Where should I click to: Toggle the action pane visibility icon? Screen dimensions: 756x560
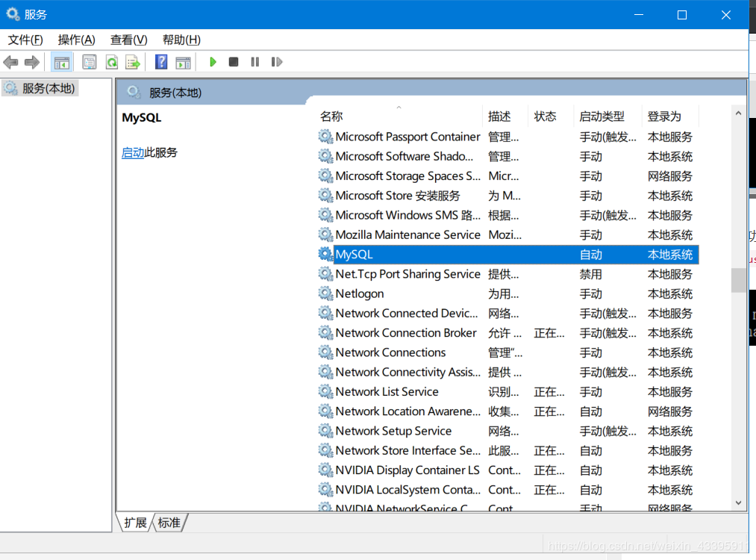(x=183, y=62)
